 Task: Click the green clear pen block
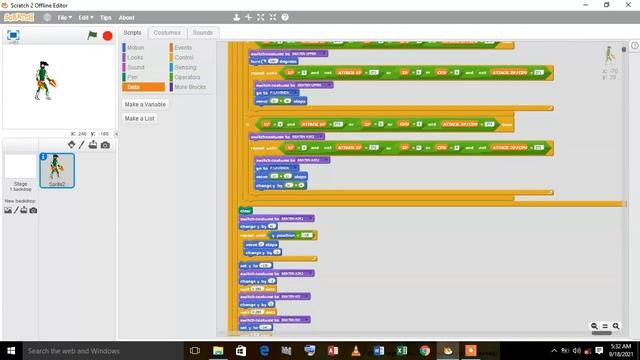(245, 211)
